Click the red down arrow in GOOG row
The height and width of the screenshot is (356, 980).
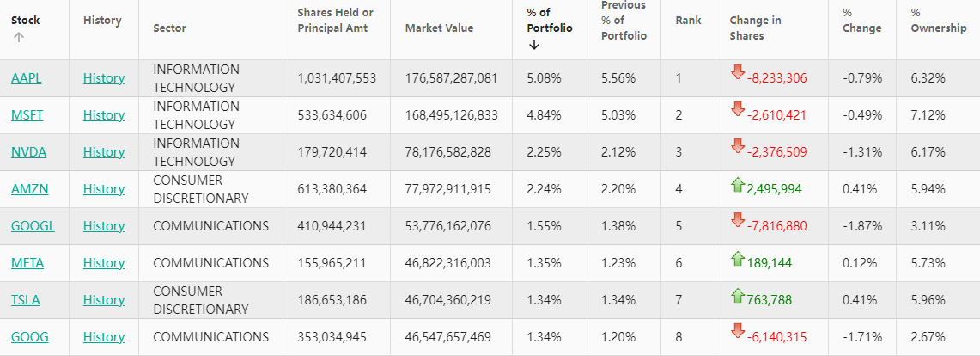pyautogui.click(x=737, y=331)
